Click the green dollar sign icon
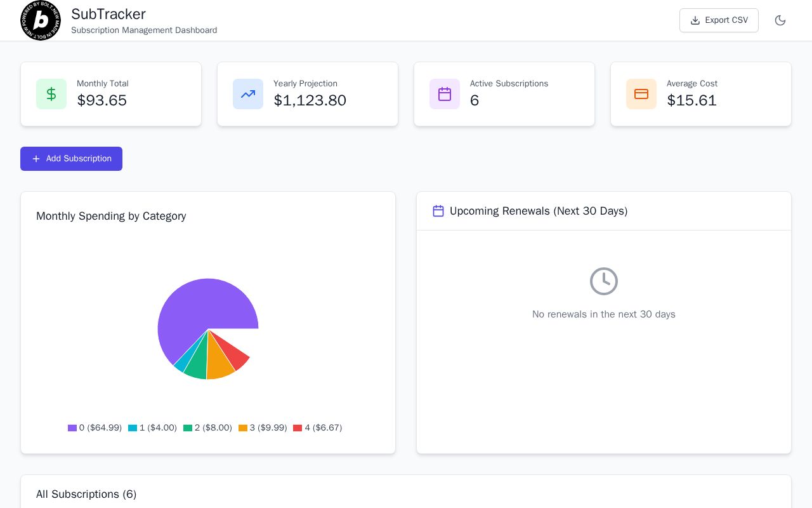The height and width of the screenshot is (508, 812). [51, 94]
